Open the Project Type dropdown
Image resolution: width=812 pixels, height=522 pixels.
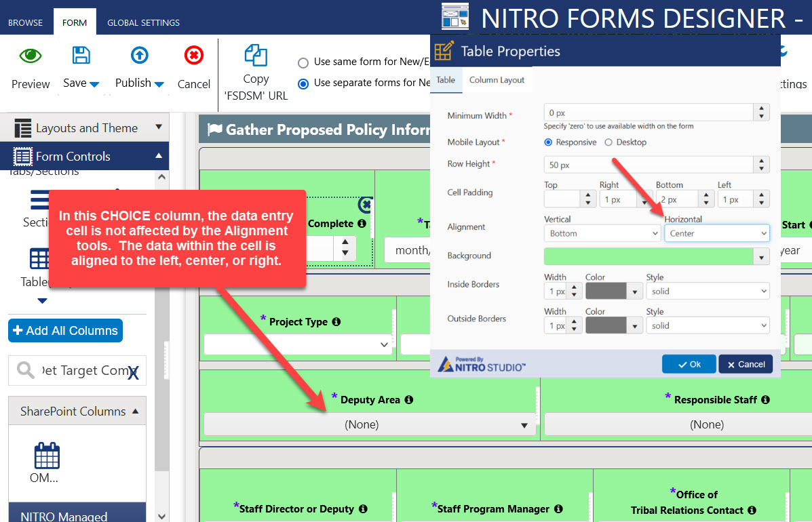click(x=298, y=344)
